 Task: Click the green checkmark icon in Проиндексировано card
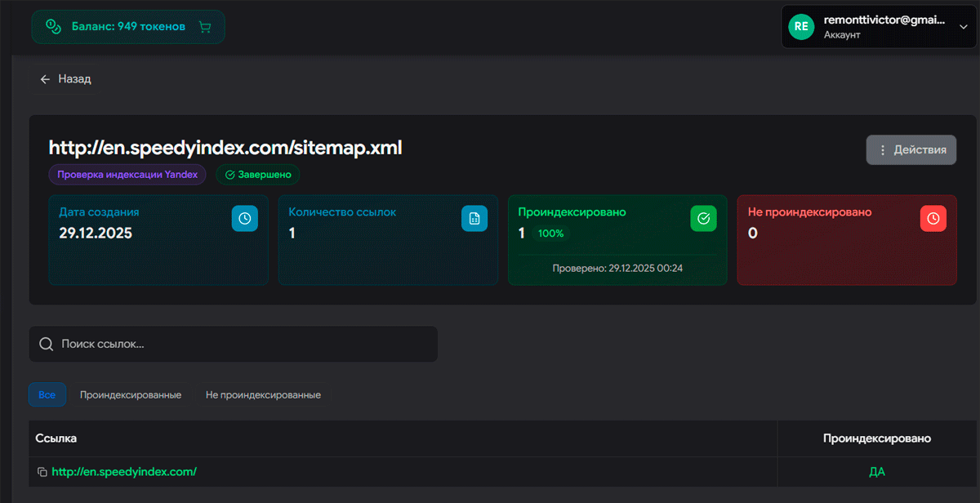703,219
